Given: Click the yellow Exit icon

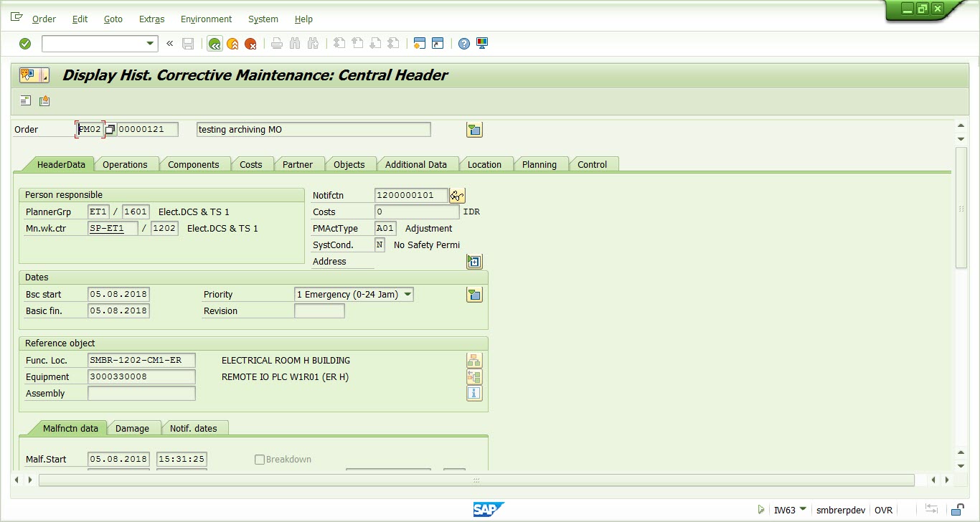Looking at the screenshot, I should 232,44.
